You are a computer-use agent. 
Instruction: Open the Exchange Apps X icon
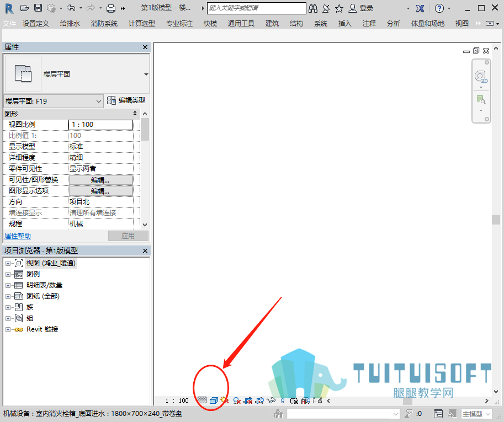(420, 8)
